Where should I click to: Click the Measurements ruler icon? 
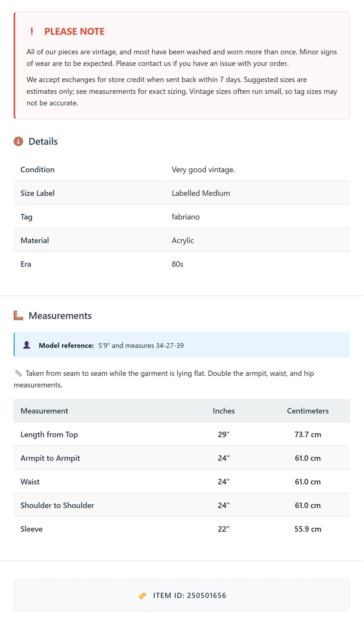coord(18,316)
